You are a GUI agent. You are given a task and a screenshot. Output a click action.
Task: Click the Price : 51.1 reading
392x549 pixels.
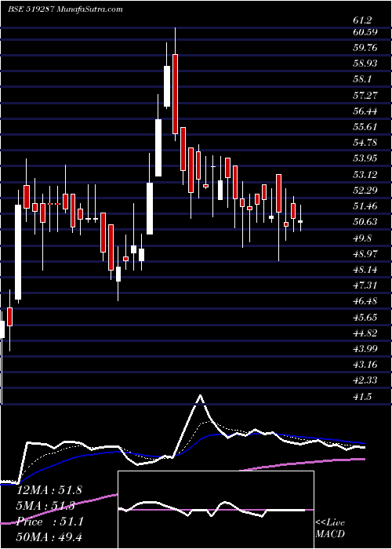(x=49, y=522)
